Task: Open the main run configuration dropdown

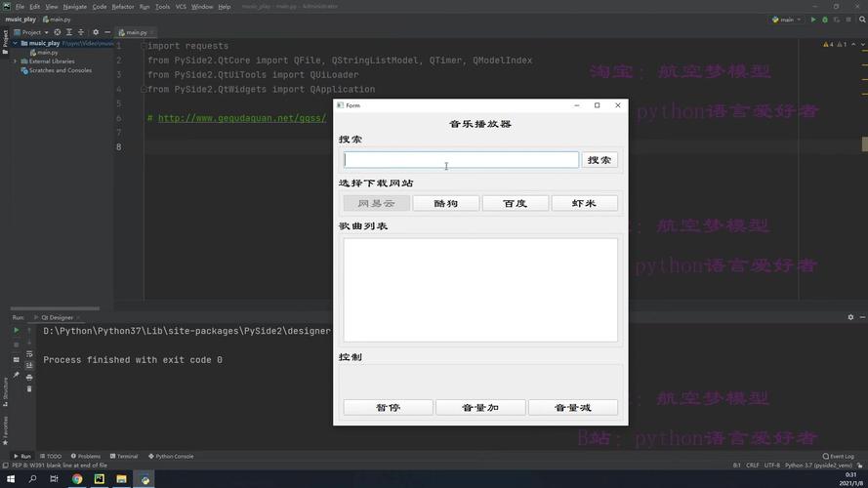Action: (787, 20)
